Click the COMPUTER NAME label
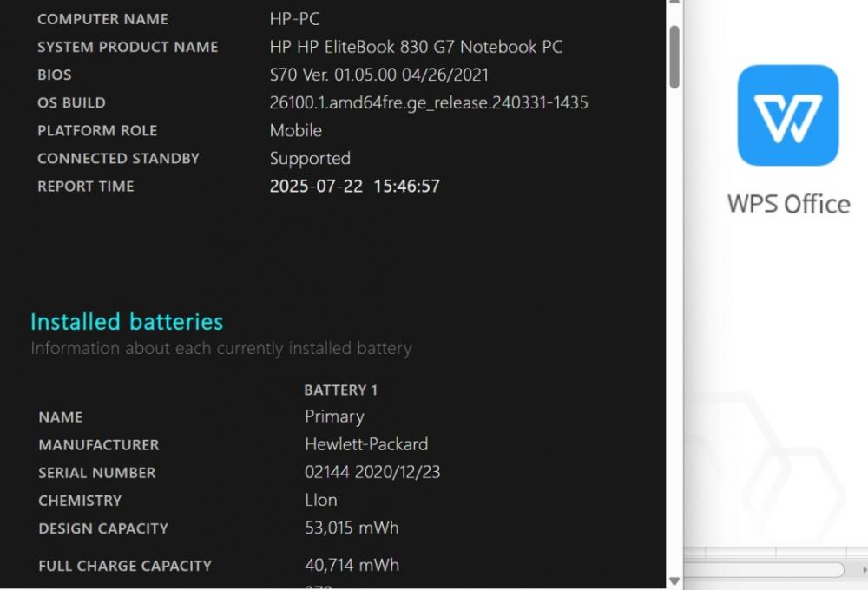 click(x=103, y=19)
